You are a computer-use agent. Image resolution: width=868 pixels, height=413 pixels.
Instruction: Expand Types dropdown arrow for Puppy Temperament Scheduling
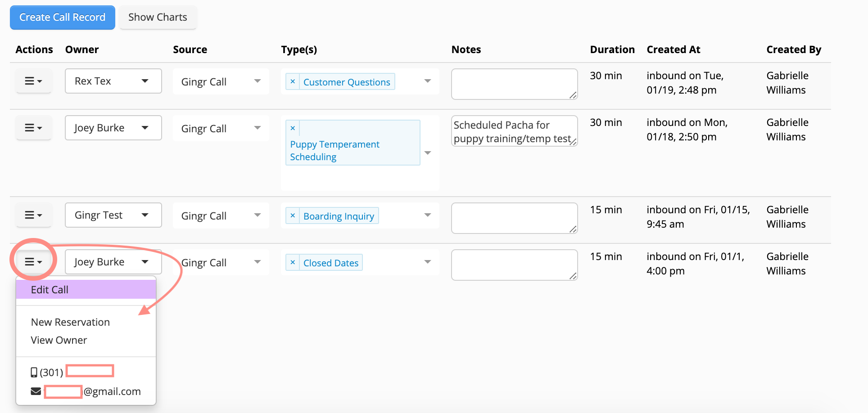(428, 153)
